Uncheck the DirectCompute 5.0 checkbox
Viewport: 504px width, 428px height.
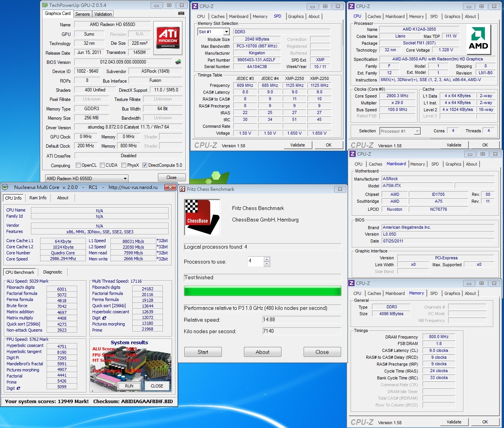145,165
